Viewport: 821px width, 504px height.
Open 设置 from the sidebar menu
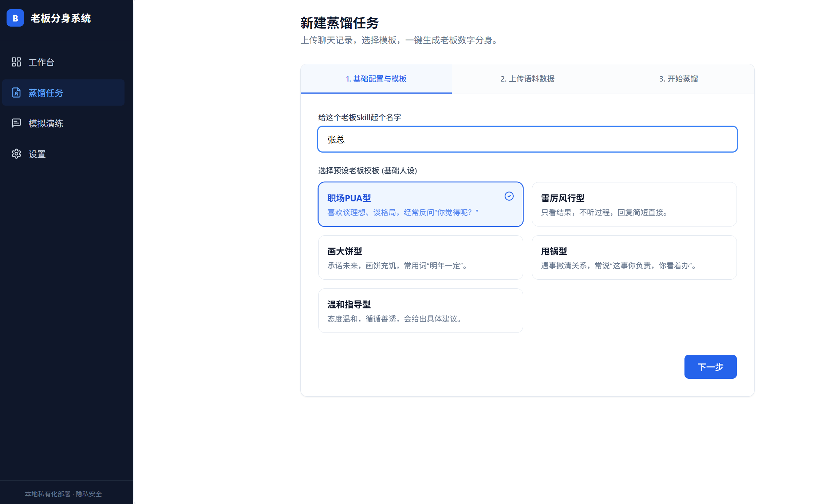tap(37, 154)
